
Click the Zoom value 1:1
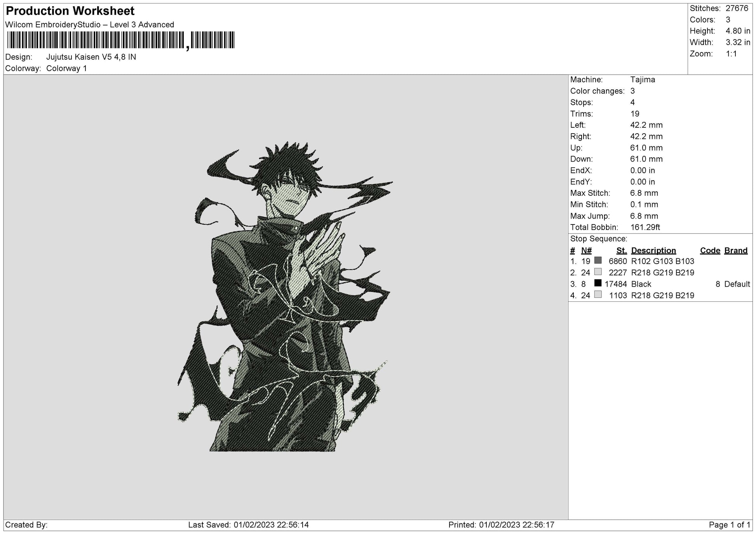[x=731, y=54]
